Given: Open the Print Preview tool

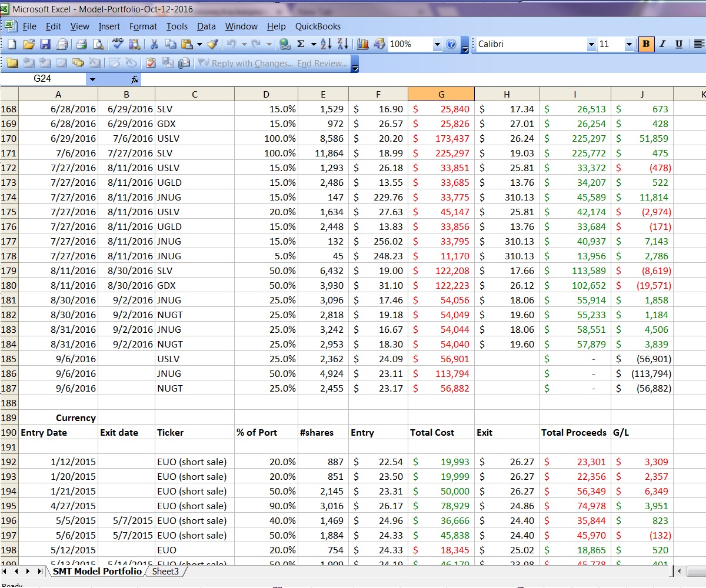Looking at the screenshot, I should pos(98,44).
